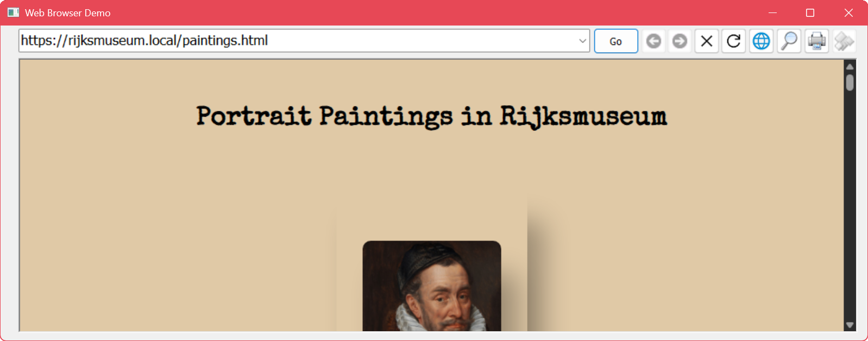Click the Web Browser Demo title bar icon
This screenshot has height=341, width=868.
tap(13, 12)
